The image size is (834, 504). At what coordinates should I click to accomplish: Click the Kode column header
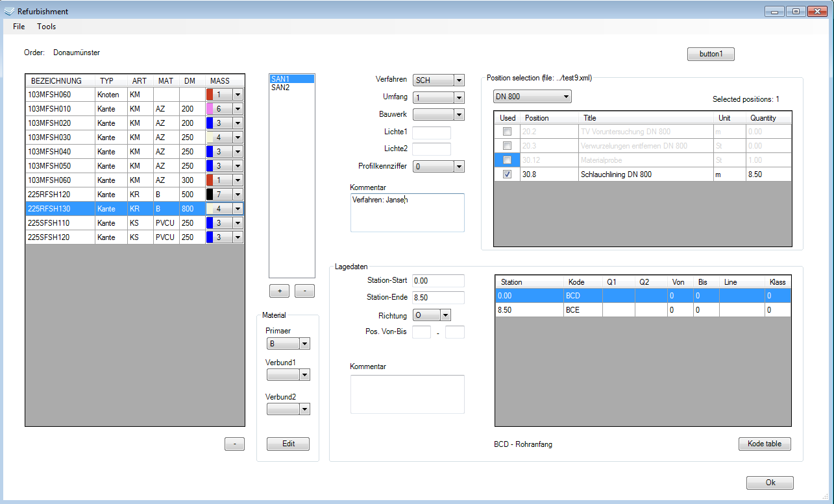coord(583,282)
